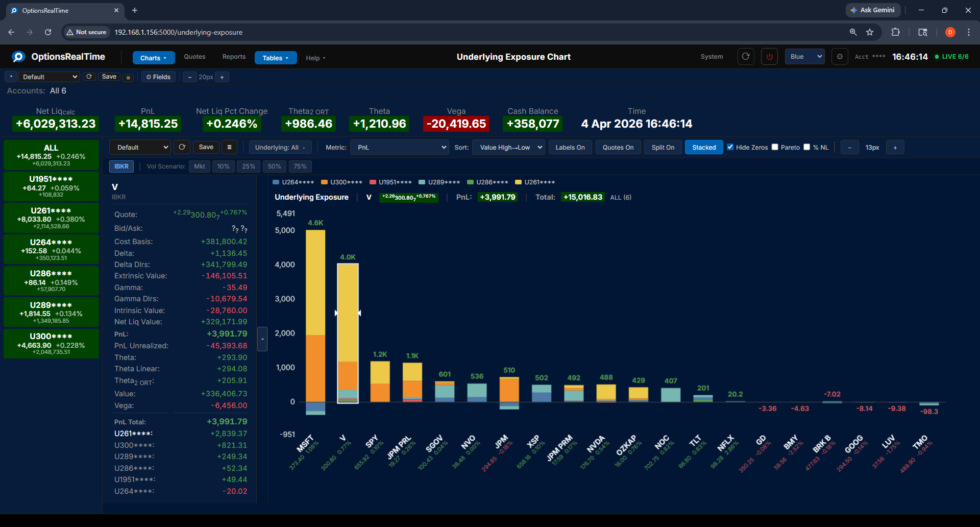Toggle the IBKR broker filter
980x527 pixels.
(121, 166)
